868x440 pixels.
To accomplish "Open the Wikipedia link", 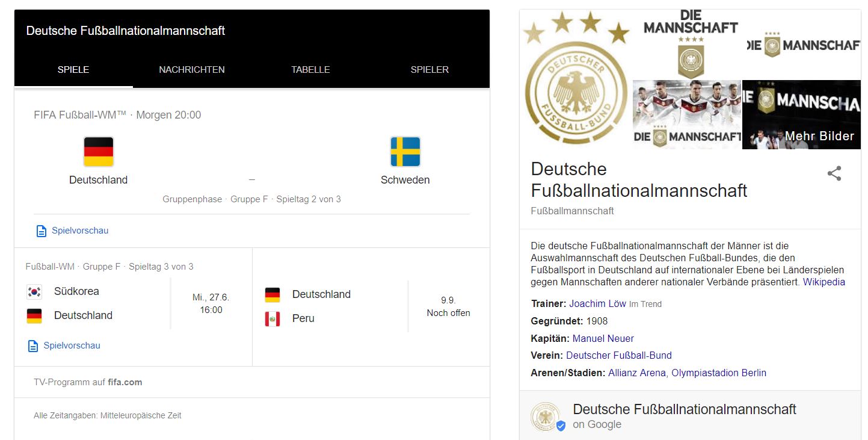I will tap(823, 282).
